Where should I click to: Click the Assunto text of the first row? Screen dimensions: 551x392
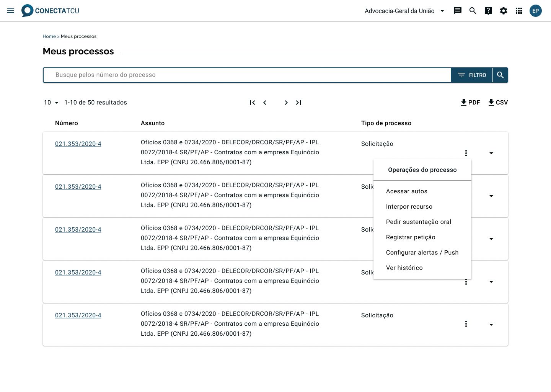tap(230, 152)
